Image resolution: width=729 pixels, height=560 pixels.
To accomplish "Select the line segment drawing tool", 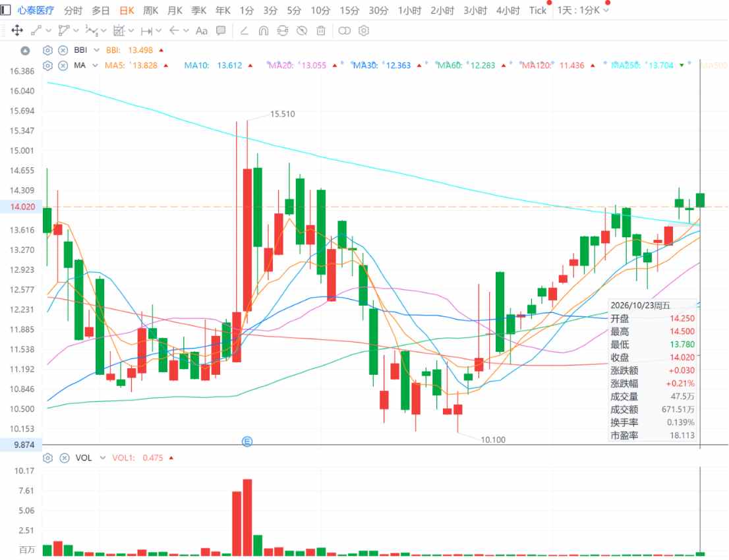I will tap(36, 31).
